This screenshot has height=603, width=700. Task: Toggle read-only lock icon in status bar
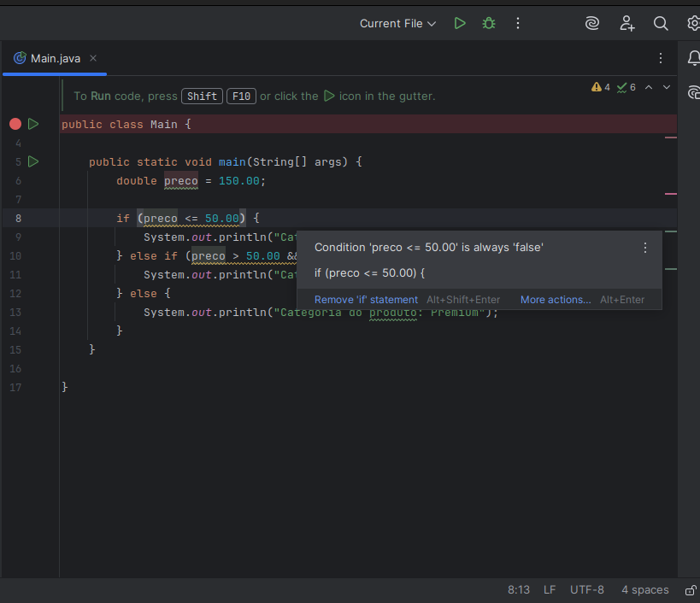691,590
